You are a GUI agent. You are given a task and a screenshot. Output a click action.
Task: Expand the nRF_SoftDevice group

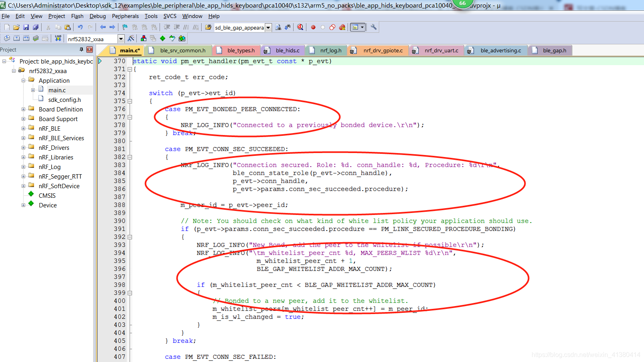click(x=23, y=186)
